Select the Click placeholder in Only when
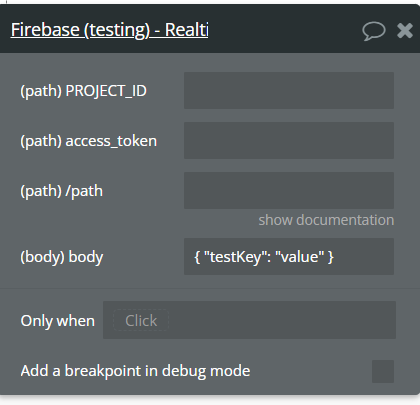420x405 pixels. (x=141, y=321)
